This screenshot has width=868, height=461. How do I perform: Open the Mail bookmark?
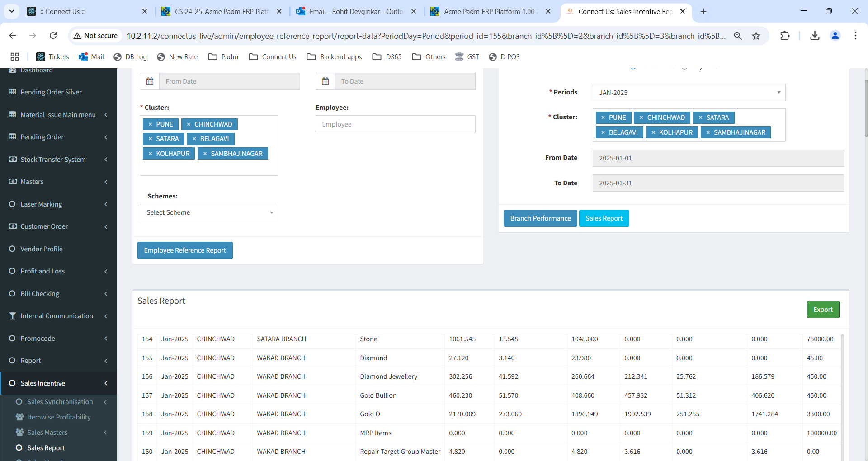coord(91,56)
